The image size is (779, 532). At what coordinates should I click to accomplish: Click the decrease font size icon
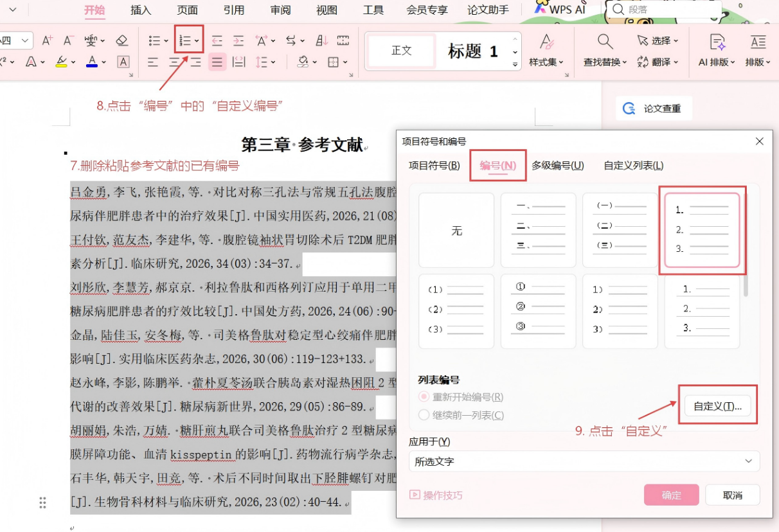pos(68,40)
